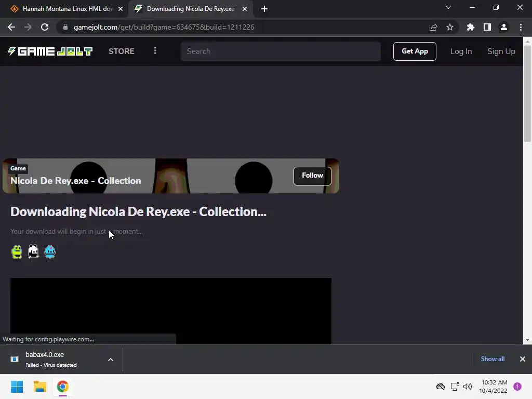Viewport: 532px width, 399px height.
Task: Open the Windows Start menu
Action: tap(17, 387)
